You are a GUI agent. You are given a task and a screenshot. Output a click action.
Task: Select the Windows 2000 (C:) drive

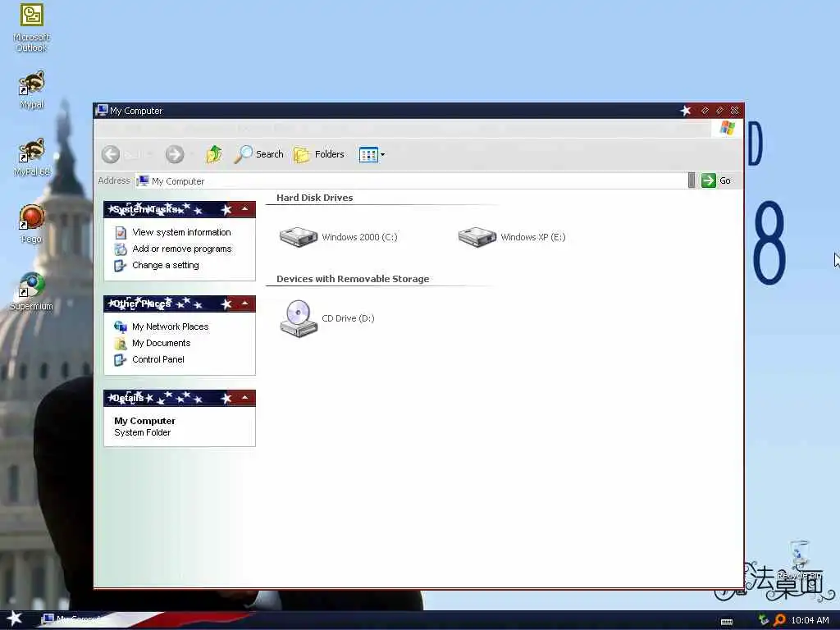[x=339, y=237]
